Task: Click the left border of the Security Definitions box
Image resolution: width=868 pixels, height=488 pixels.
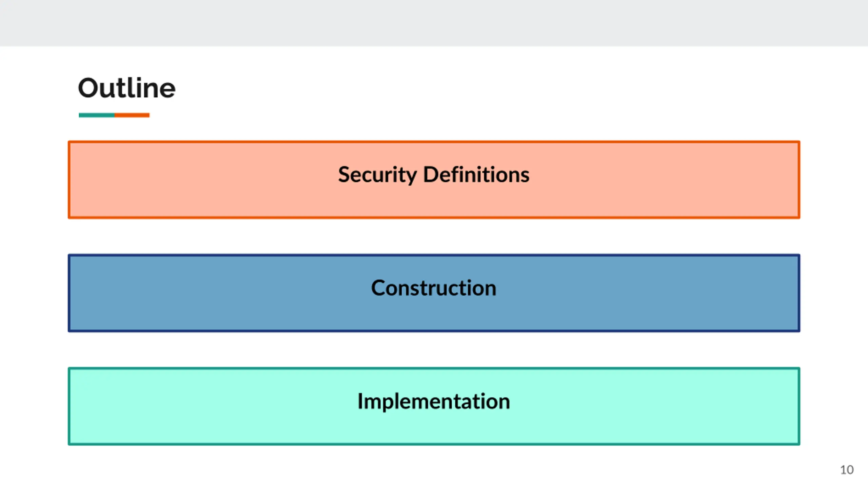Action: click(x=69, y=180)
